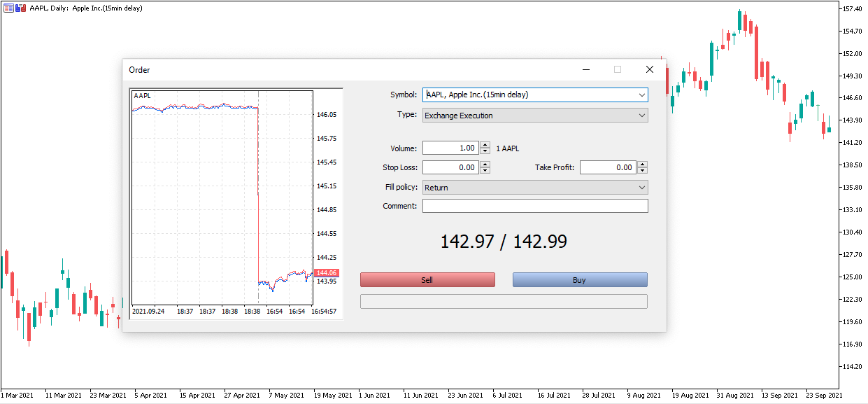Click the Stop Loss input field

click(x=451, y=167)
